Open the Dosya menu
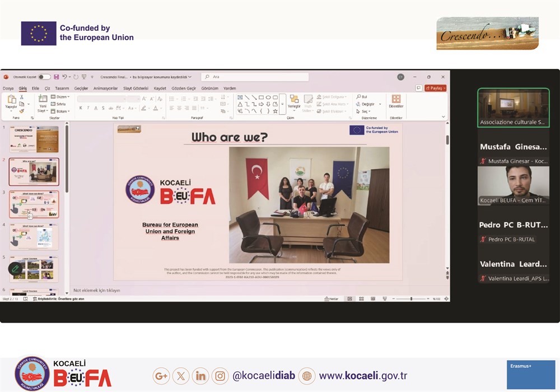 pyautogui.click(x=8, y=88)
